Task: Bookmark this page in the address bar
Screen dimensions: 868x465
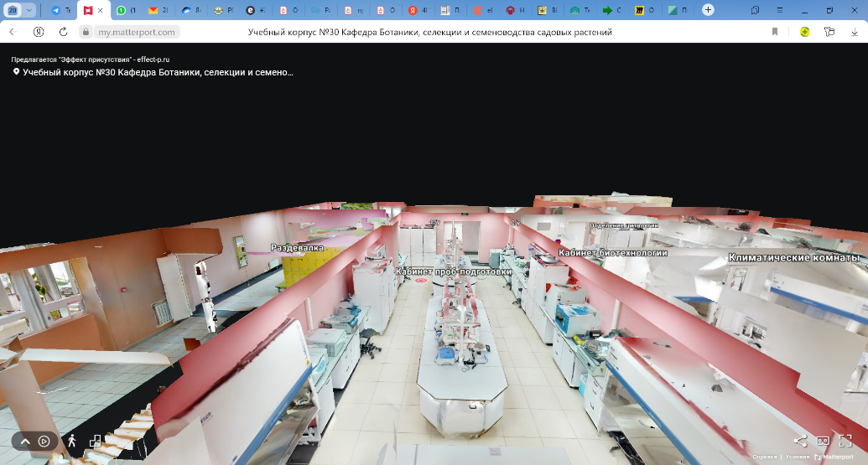Action: [x=775, y=32]
